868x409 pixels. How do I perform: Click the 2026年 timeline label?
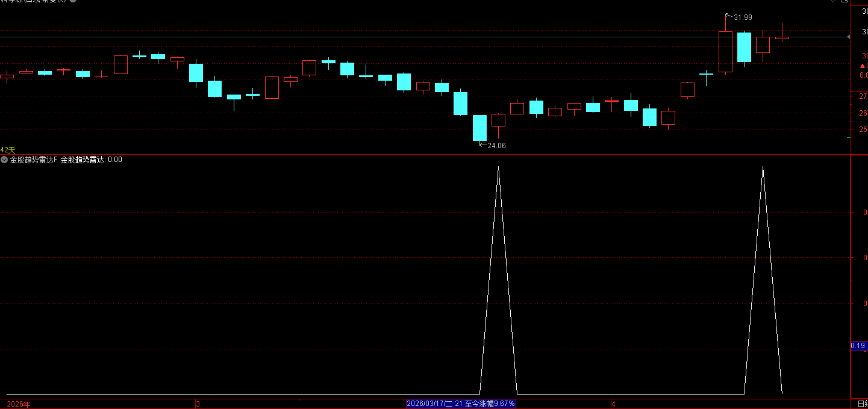18,404
